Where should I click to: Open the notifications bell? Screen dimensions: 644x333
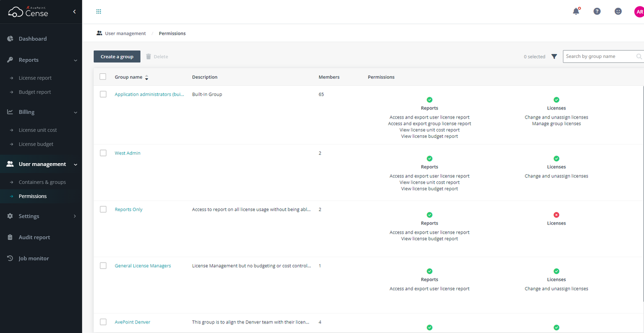(x=576, y=12)
